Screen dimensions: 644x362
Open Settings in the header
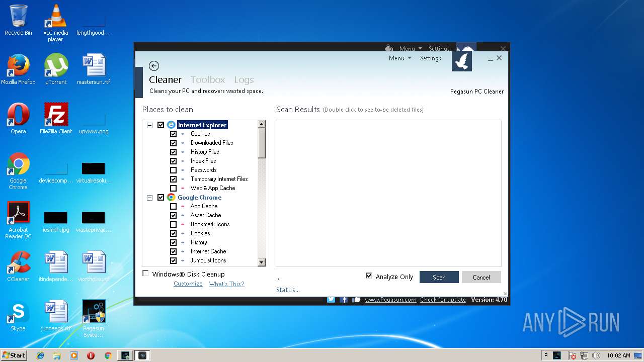(x=431, y=58)
